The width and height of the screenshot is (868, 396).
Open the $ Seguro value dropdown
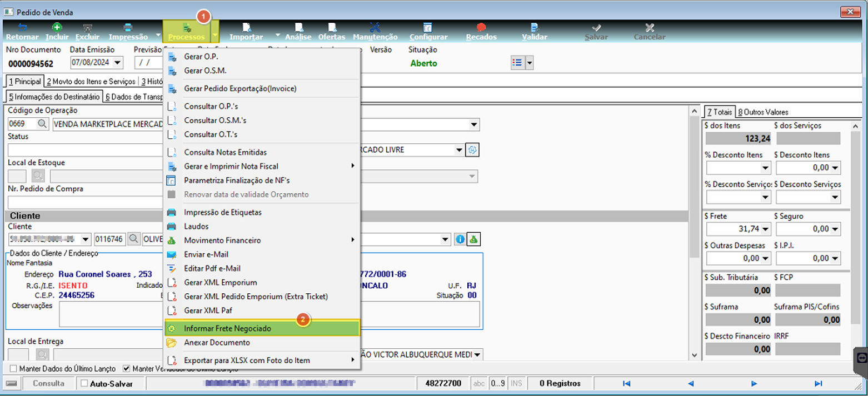[x=835, y=229]
